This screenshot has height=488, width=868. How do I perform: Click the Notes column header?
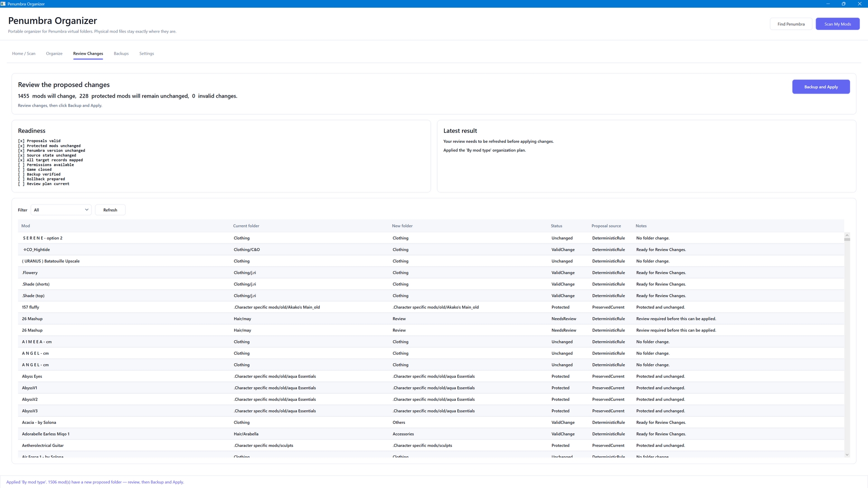pos(641,226)
